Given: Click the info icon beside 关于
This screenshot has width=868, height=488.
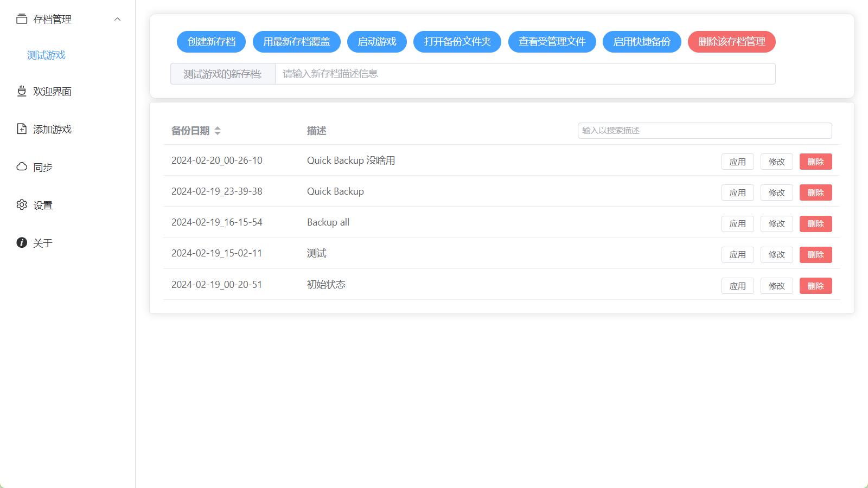Looking at the screenshot, I should (22, 243).
